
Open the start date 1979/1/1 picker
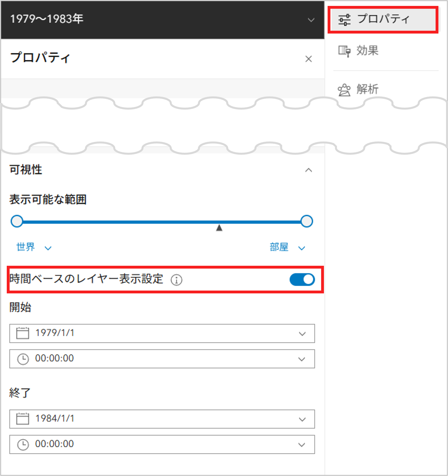162,333
